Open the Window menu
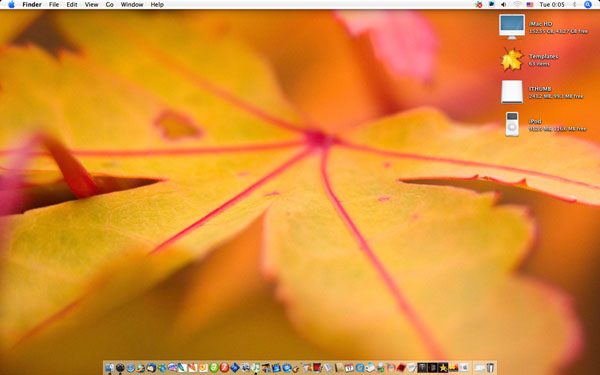The height and width of the screenshot is (375, 600). 132,5
